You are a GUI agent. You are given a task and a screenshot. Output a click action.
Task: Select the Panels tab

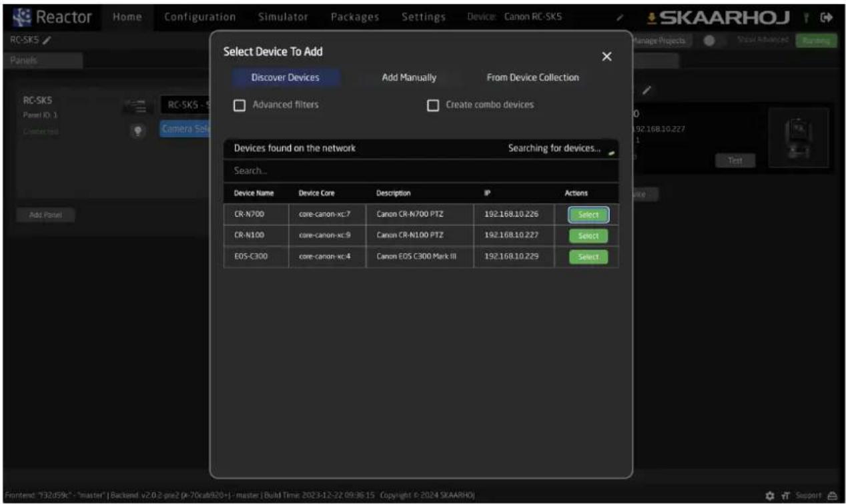(42, 61)
